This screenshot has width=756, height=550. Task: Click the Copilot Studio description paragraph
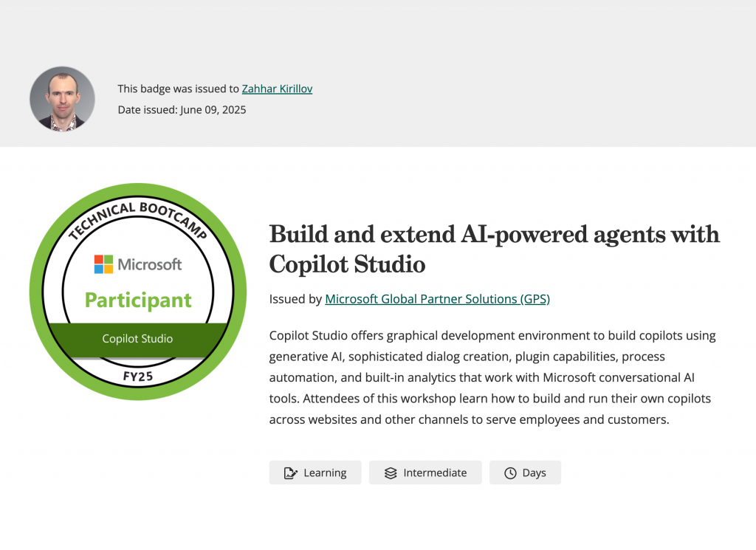click(492, 377)
